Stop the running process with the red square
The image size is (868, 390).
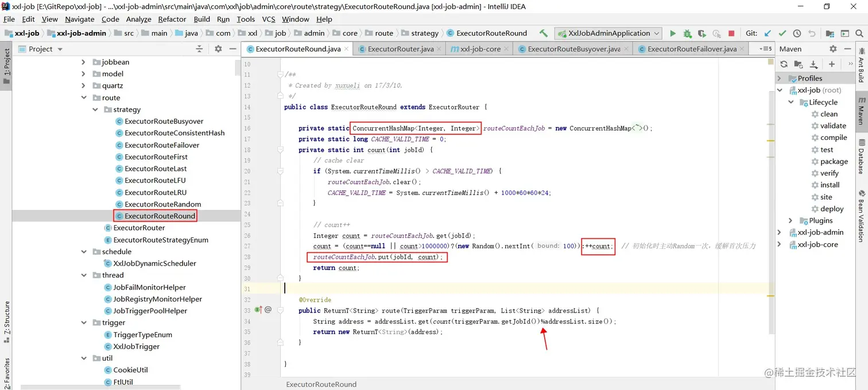[731, 34]
